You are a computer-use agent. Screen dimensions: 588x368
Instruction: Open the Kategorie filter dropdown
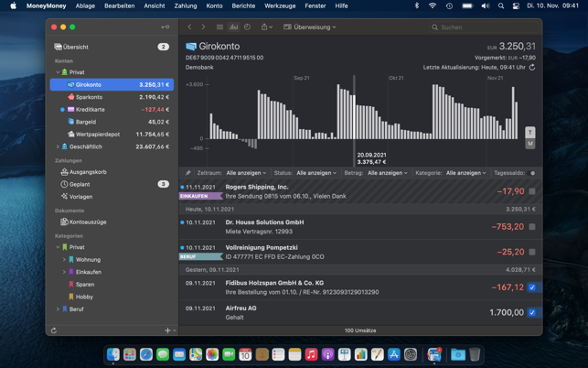click(x=465, y=173)
